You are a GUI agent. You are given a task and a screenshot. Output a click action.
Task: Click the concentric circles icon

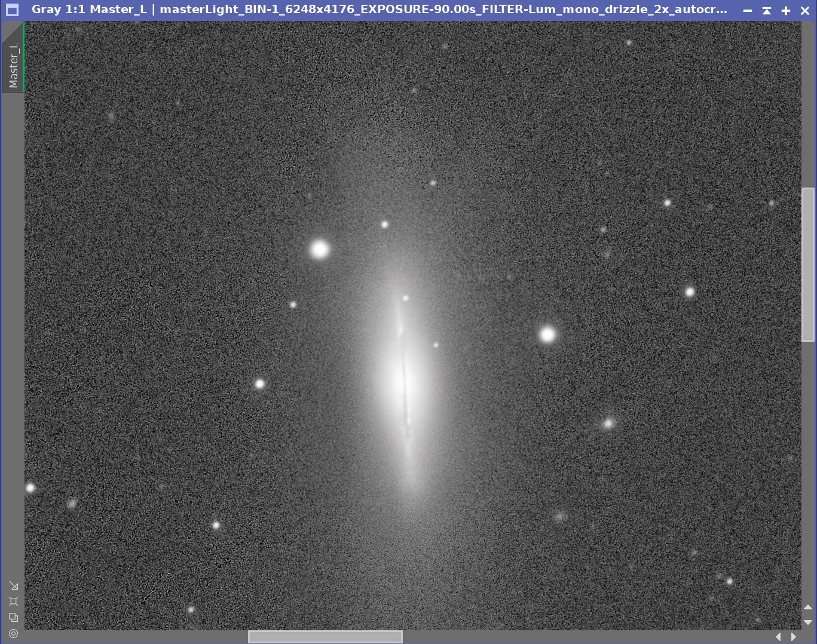click(x=13, y=633)
